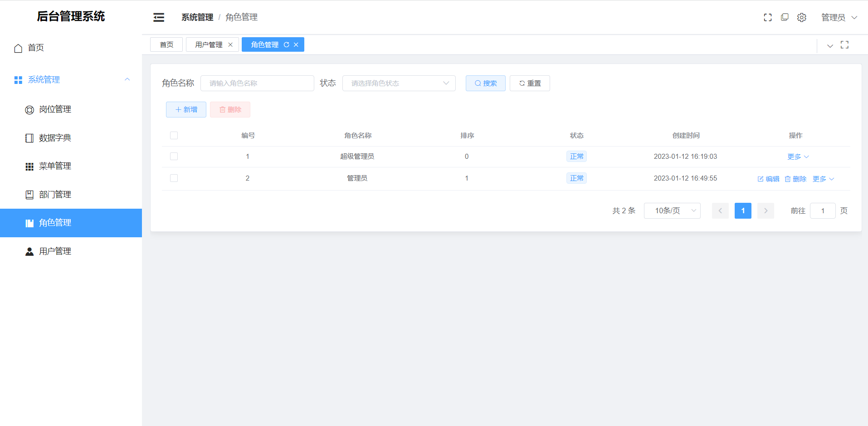Viewport: 868px width, 426px height.
Task: Close the 用户管理 tab with its X
Action: tap(230, 44)
